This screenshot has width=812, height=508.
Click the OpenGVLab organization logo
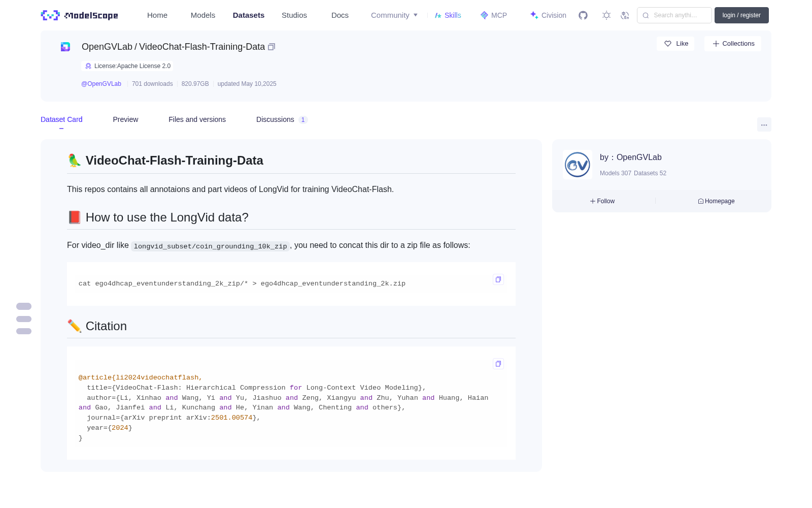coord(578,165)
